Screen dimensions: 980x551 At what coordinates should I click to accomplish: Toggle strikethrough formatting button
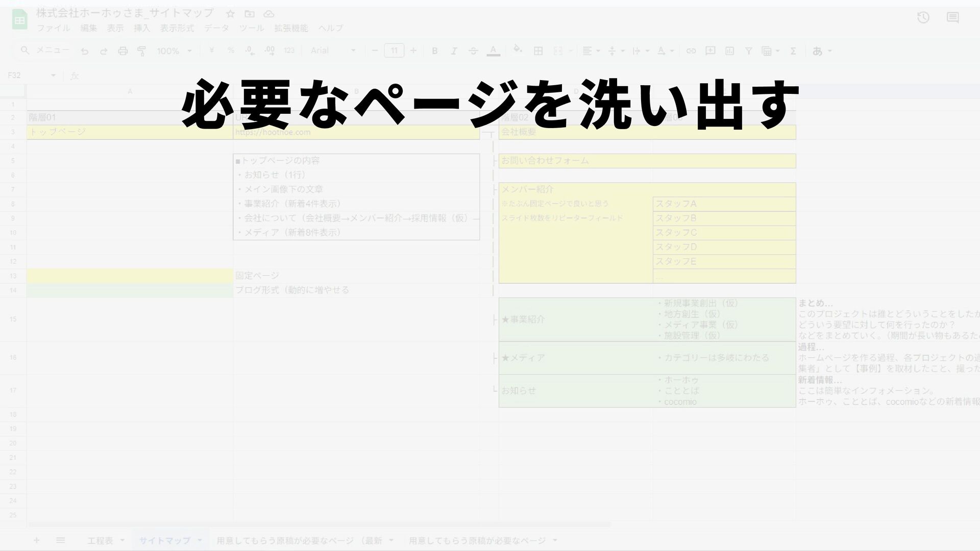tap(473, 51)
